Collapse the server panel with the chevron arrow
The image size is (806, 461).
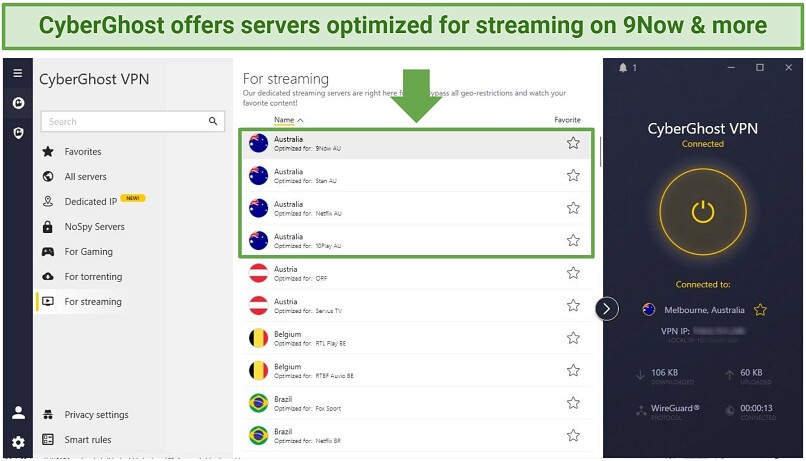click(607, 308)
